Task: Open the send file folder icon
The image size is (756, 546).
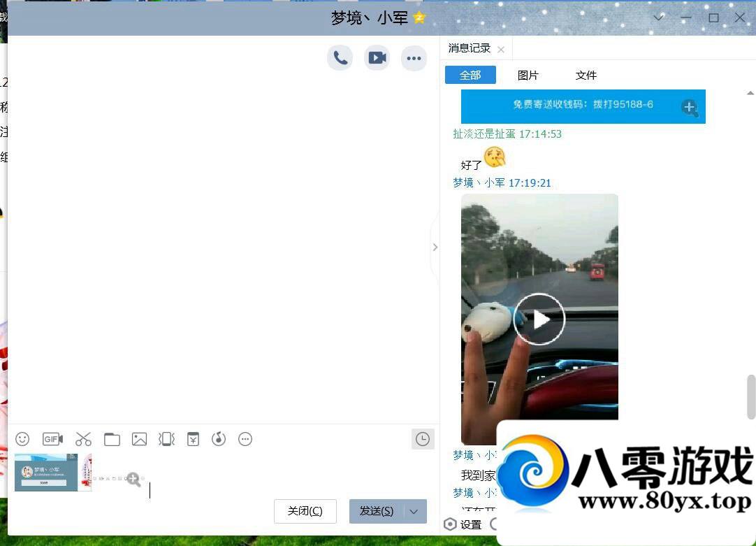Action: [112, 439]
